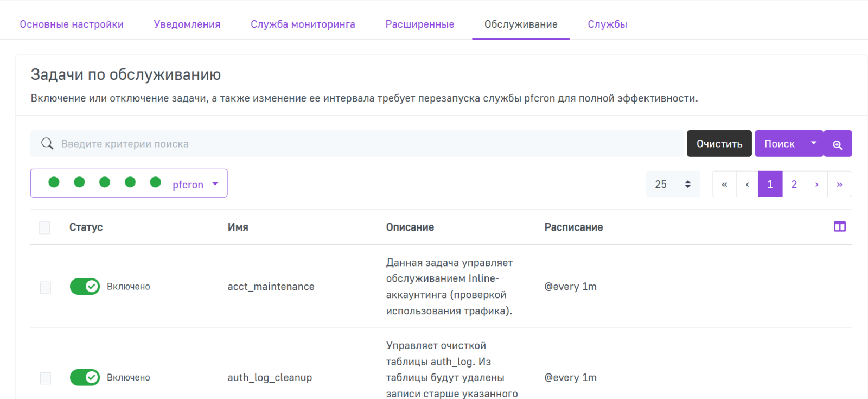Go to the previous page arrow
The height and width of the screenshot is (399, 868).
pos(747,185)
